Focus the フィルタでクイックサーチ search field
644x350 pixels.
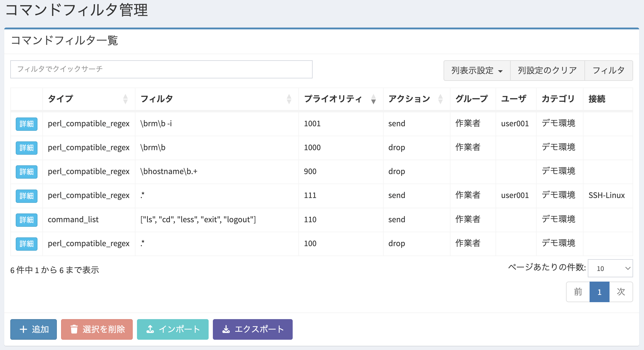point(161,69)
